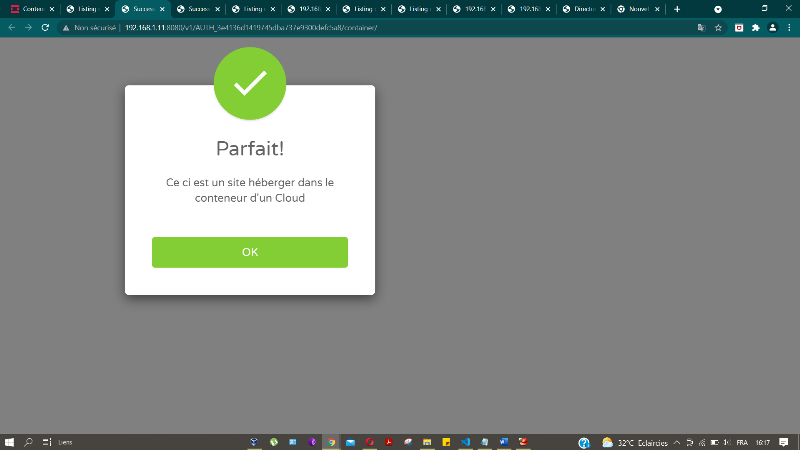The width and height of the screenshot is (800, 450).
Task: Open Sticky Notes from taskbar
Action: (446, 442)
